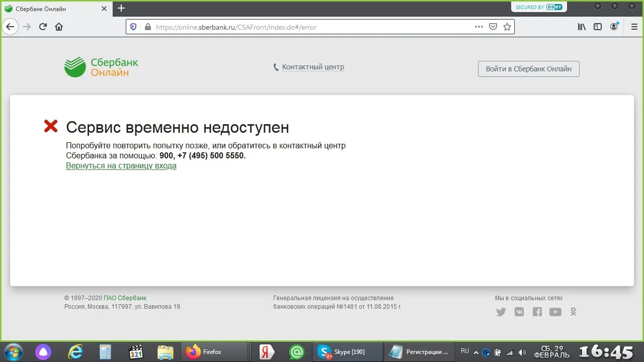
Task: Open the Calculator taskbar icon
Action: [105, 352]
